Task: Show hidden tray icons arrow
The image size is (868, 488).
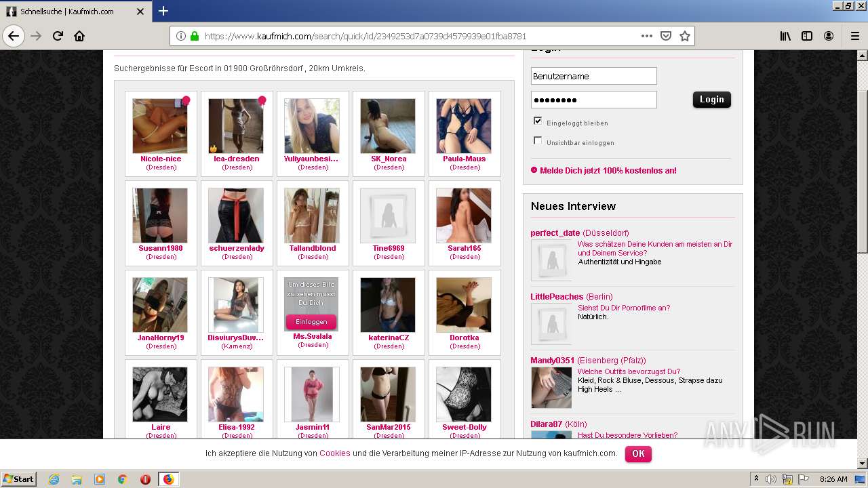Action: (x=757, y=479)
